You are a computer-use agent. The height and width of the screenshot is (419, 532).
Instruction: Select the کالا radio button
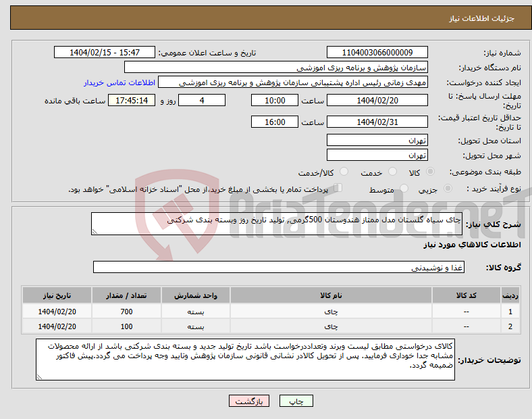(430, 172)
